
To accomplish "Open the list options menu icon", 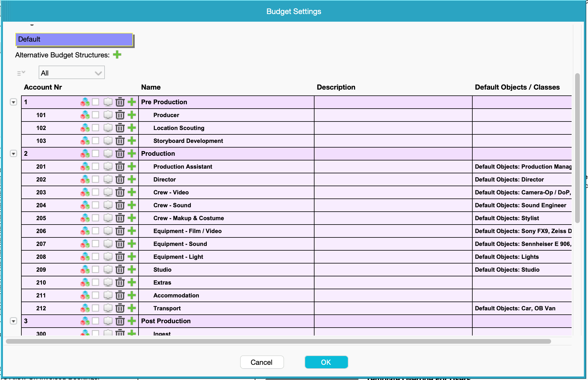I will [21, 73].
